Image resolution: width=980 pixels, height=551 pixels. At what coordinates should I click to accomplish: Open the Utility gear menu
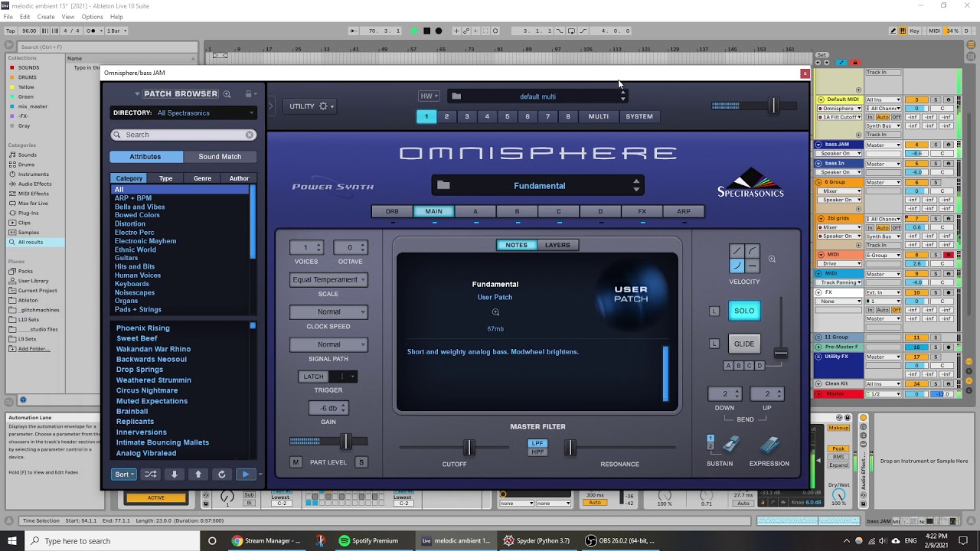[x=323, y=106]
